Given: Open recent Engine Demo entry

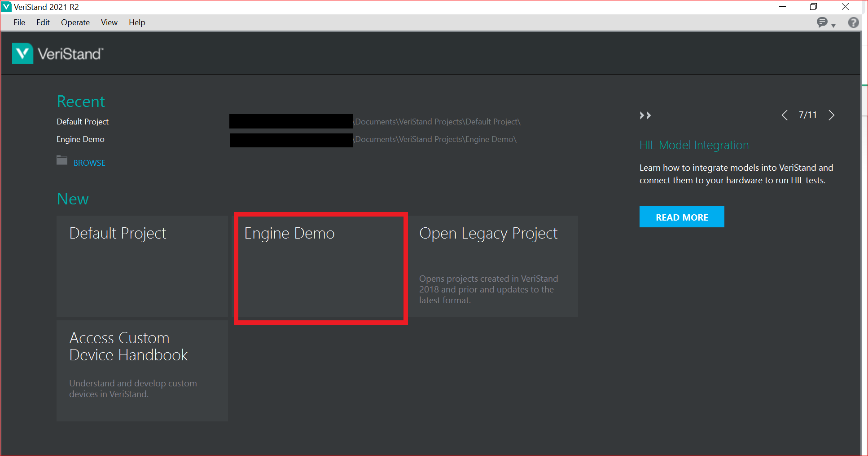Looking at the screenshot, I should click(80, 139).
